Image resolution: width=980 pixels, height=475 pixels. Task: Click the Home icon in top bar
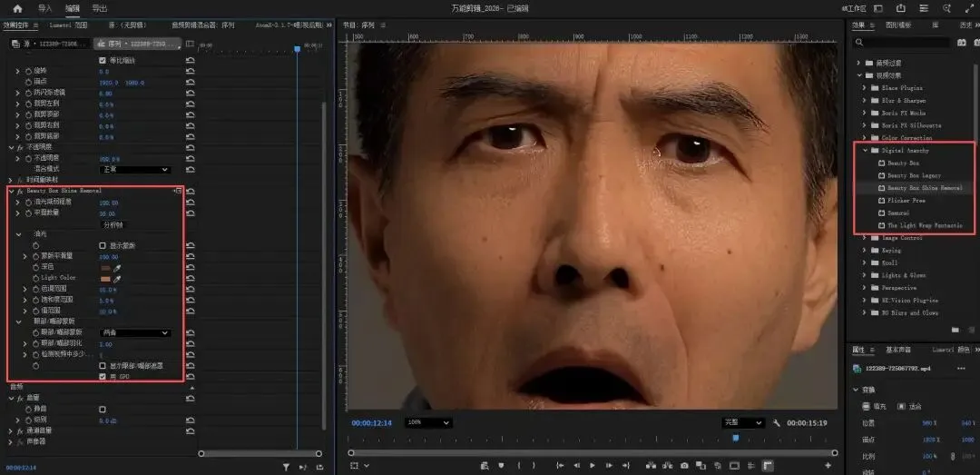[x=17, y=8]
